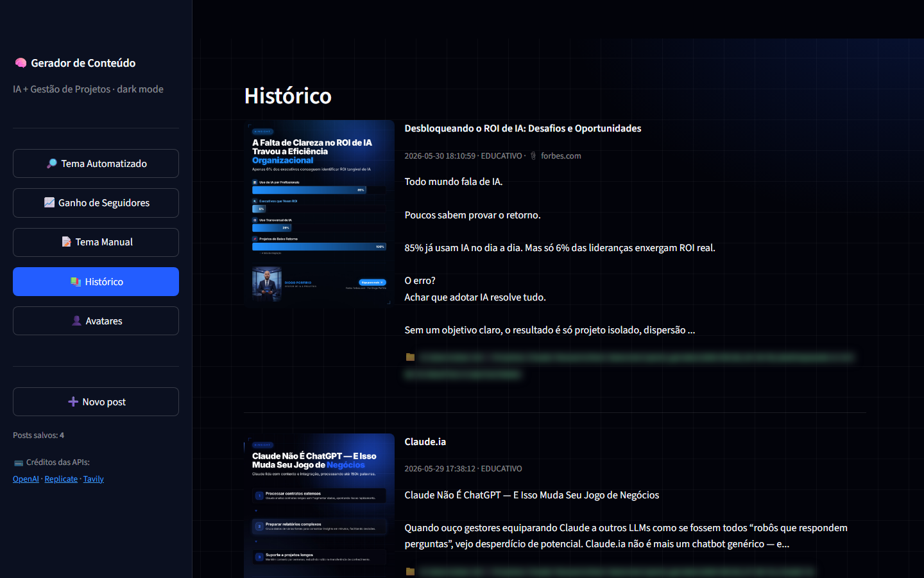The image size is (924, 578).
Task: Click the folder icon under the ROI post
Action: point(410,357)
